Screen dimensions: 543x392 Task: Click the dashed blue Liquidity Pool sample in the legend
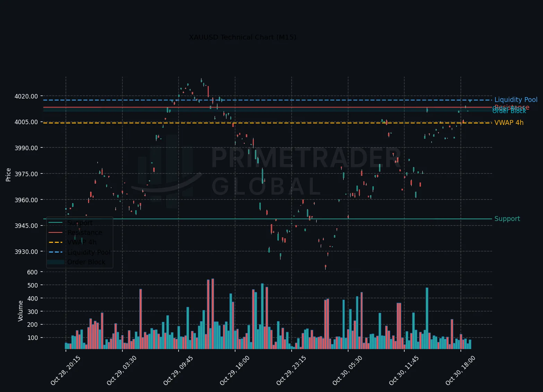coord(55,252)
